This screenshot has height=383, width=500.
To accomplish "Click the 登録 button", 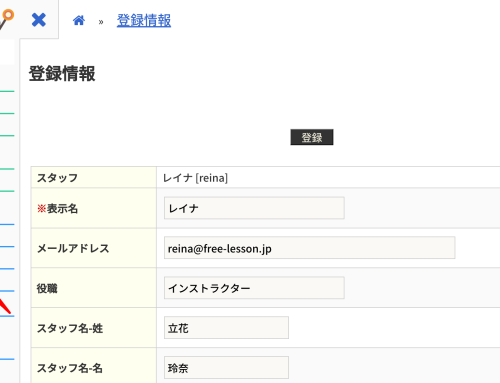I will tap(312, 137).
